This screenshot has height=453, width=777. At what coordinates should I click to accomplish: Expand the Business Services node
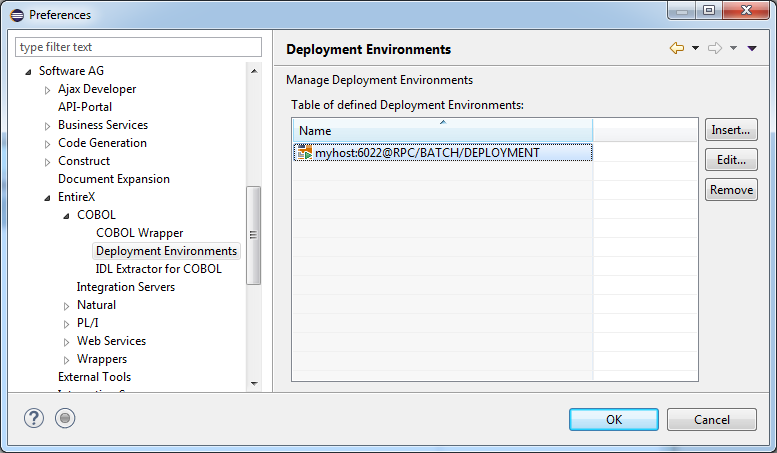point(47,126)
